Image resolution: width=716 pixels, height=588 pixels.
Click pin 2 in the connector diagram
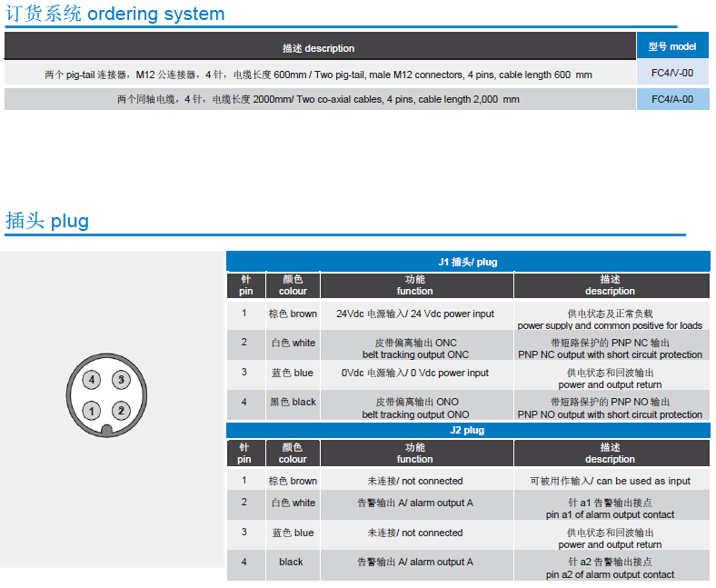121,410
